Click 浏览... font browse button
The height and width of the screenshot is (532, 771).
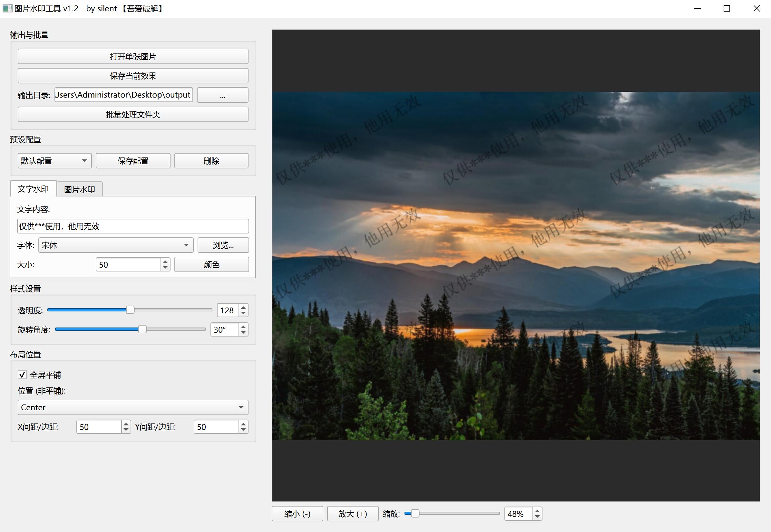pyautogui.click(x=223, y=245)
